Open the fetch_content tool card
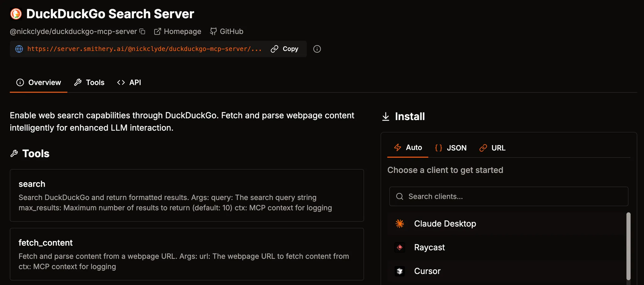 click(x=187, y=254)
